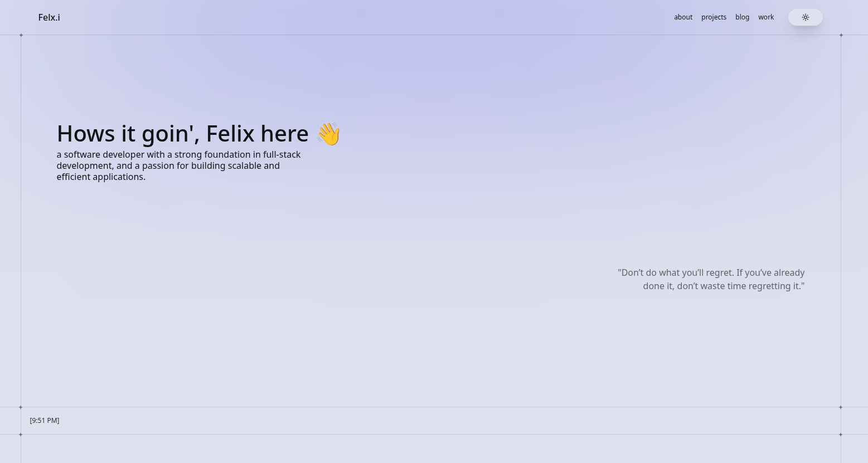Click the plus marker beneath the Felx.i logo
Screen dimensions: 868x463
tap(21, 35)
